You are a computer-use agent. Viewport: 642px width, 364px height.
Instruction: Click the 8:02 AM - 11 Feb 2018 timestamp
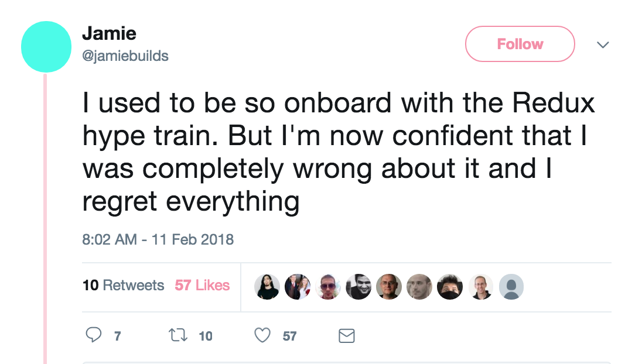[158, 239]
